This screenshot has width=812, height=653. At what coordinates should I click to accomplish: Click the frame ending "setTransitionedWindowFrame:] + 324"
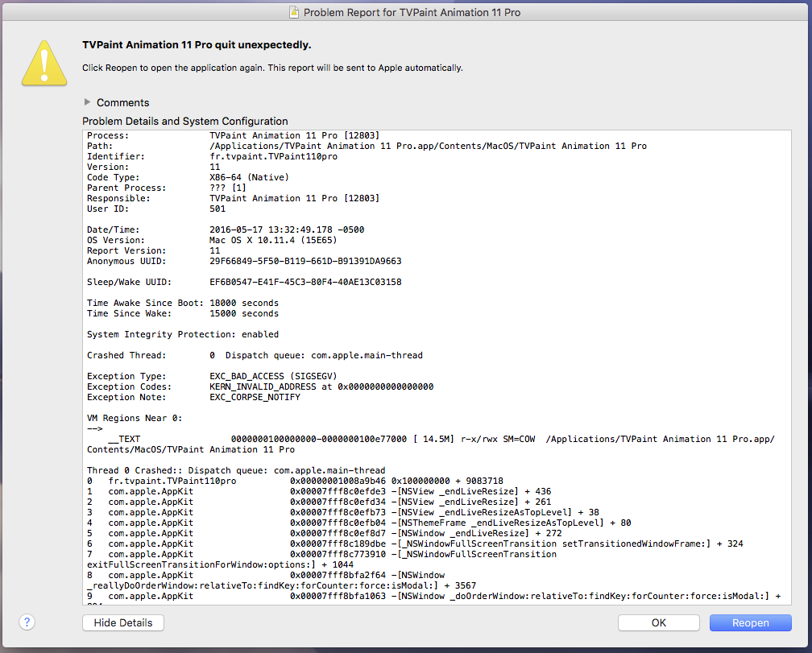(x=567, y=543)
